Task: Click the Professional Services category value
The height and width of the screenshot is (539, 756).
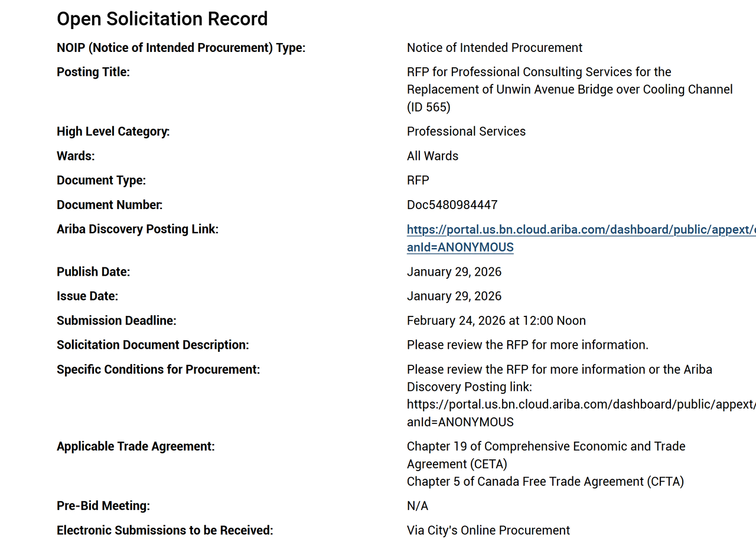Action: pos(466,132)
